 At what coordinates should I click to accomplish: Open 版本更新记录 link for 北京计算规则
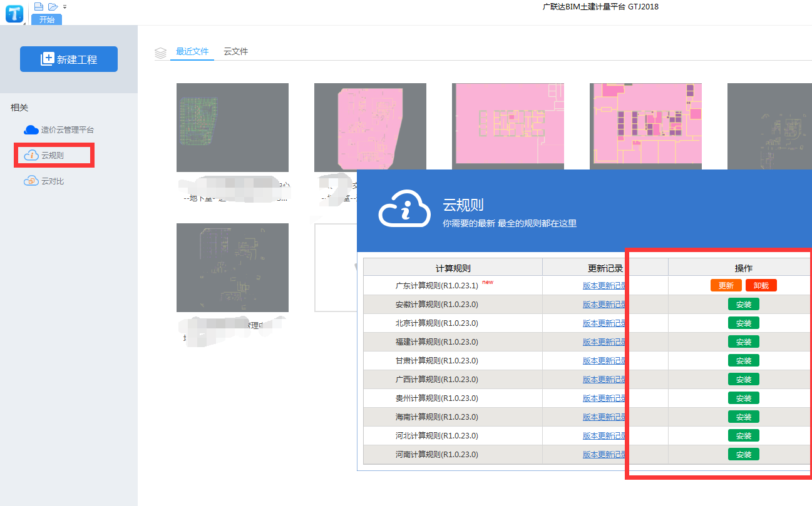pos(605,323)
